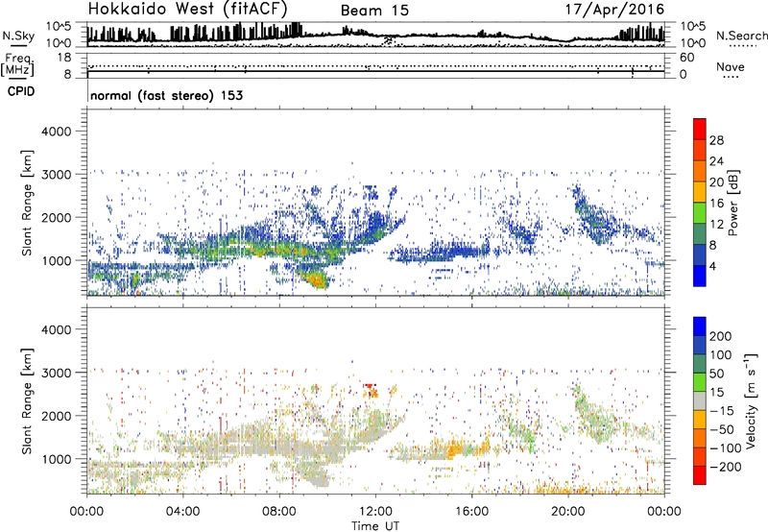Screen dimensions: 768x532
Task: Click the Velocity colorbar segment between -15 and -50
Action: [700, 420]
